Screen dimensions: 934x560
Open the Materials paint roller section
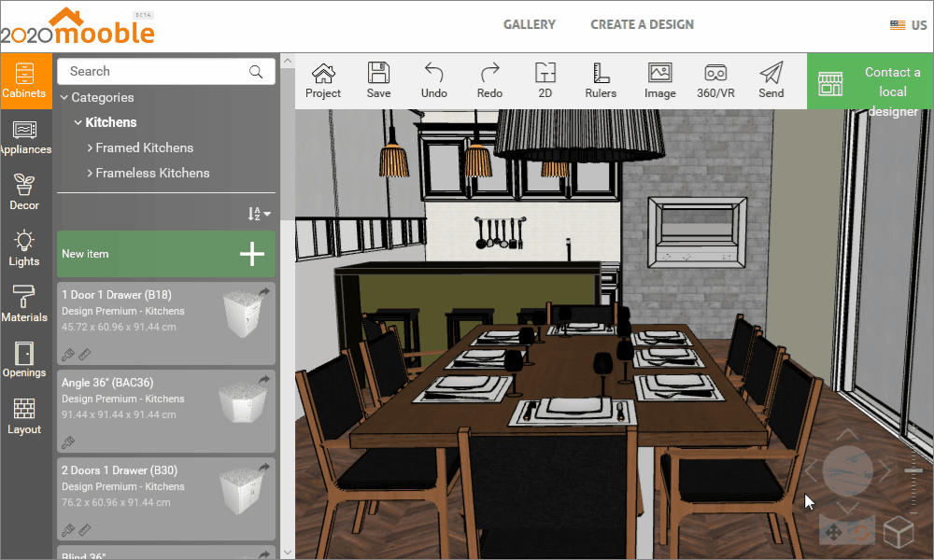(24, 304)
